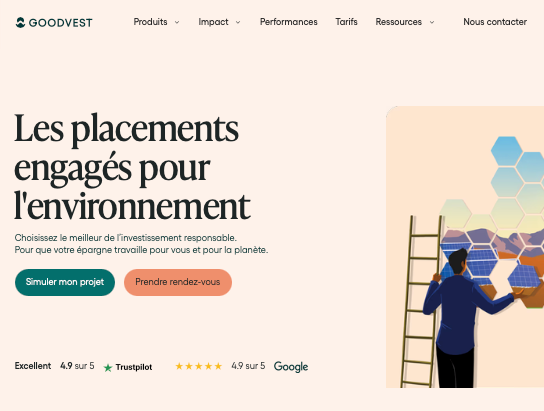Viewport: 544px width, 411px height.
Task: Click the first yellow Google rating star
Action: click(179, 366)
